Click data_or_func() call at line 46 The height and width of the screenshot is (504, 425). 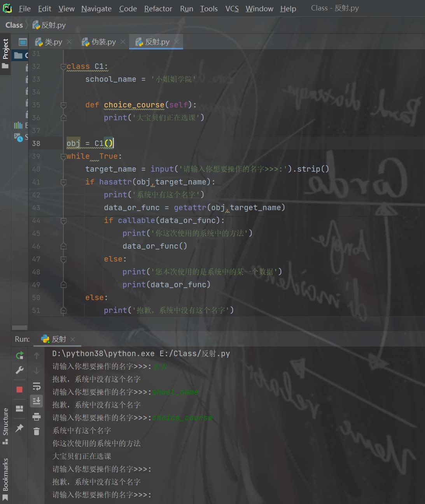(155, 246)
